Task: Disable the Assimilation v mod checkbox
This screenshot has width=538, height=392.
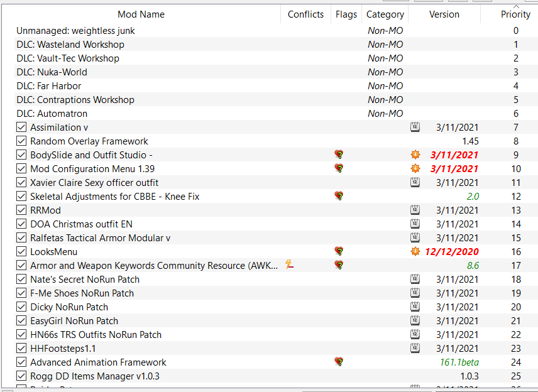Action: [21, 128]
